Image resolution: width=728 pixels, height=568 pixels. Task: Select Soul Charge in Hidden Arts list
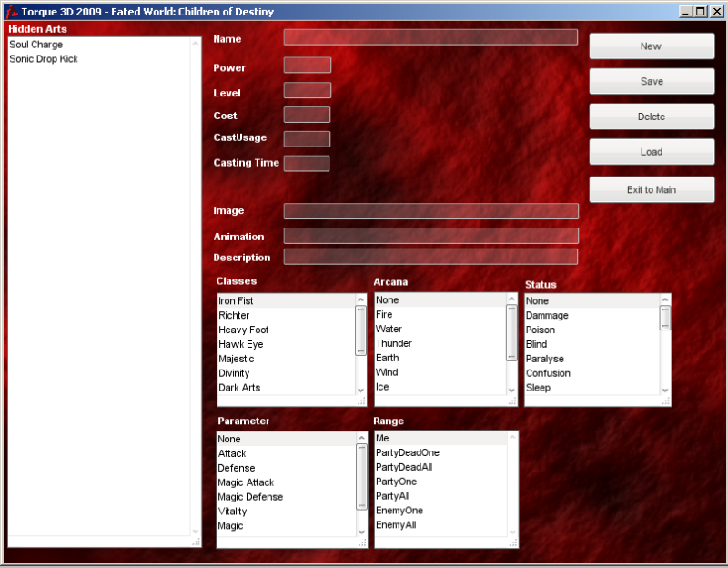(36, 45)
